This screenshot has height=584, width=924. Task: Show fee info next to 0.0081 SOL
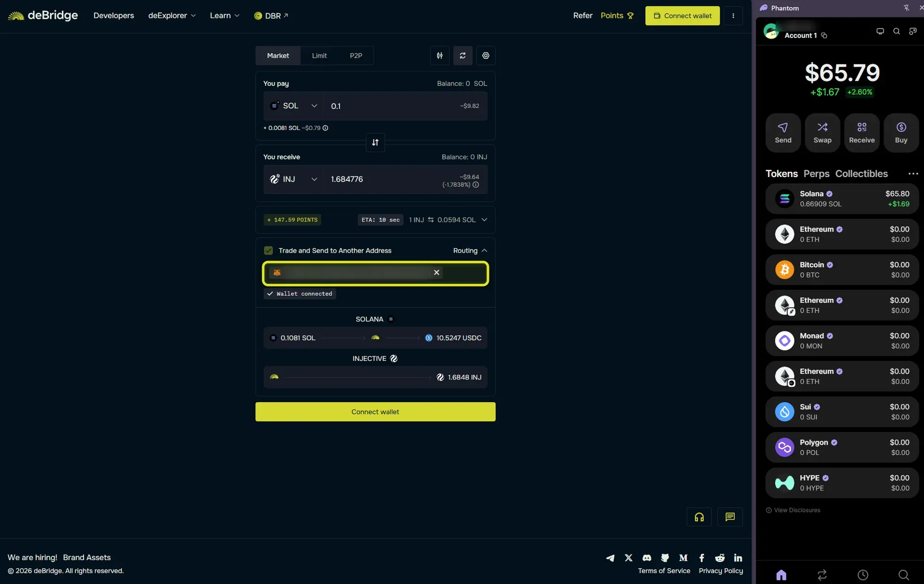click(325, 128)
